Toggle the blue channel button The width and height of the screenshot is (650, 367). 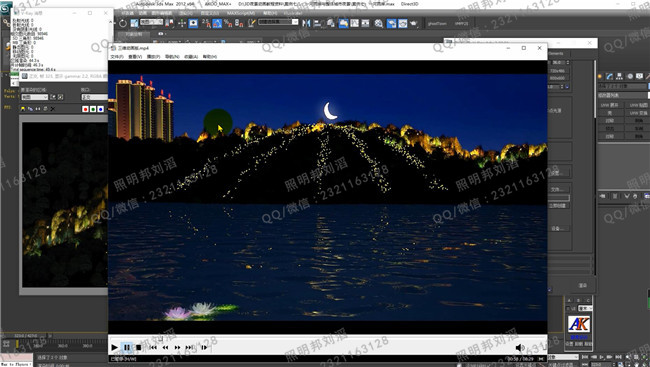point(100,109)
